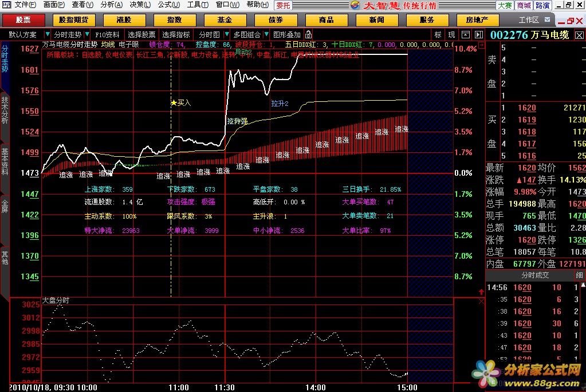Select the 分时走势 vertical side tab
Screen dimensions: 586x392
pos(5,58)
